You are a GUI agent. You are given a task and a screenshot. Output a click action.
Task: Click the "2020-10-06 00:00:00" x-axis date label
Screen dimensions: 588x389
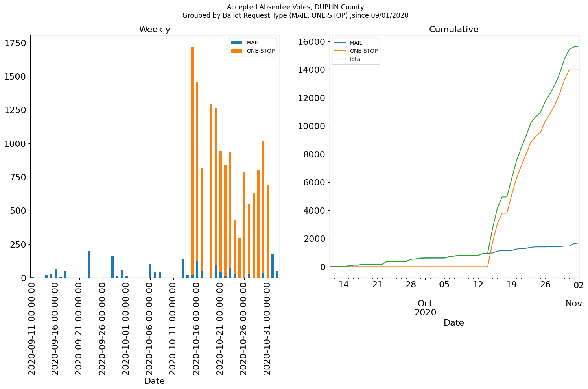(x=150, y=328)
